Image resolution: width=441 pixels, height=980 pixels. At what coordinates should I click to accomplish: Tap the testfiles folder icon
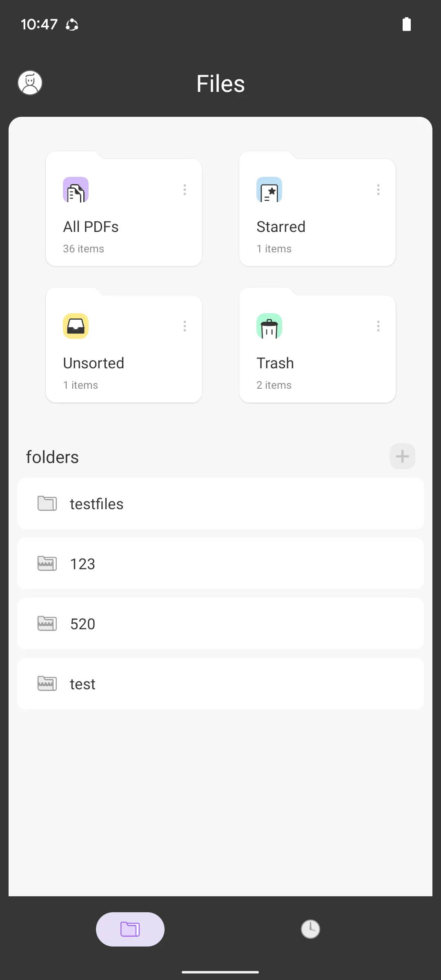[x=47, y=503]
